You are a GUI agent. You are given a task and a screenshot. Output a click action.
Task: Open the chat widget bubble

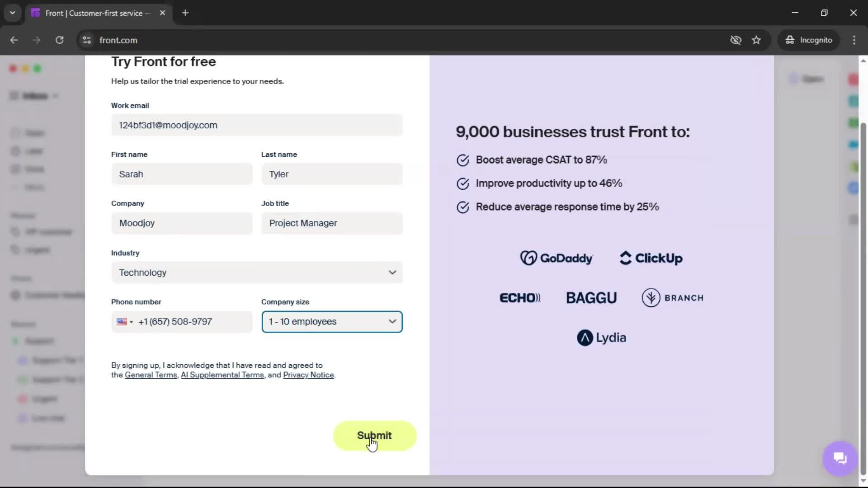click(840, 458)
